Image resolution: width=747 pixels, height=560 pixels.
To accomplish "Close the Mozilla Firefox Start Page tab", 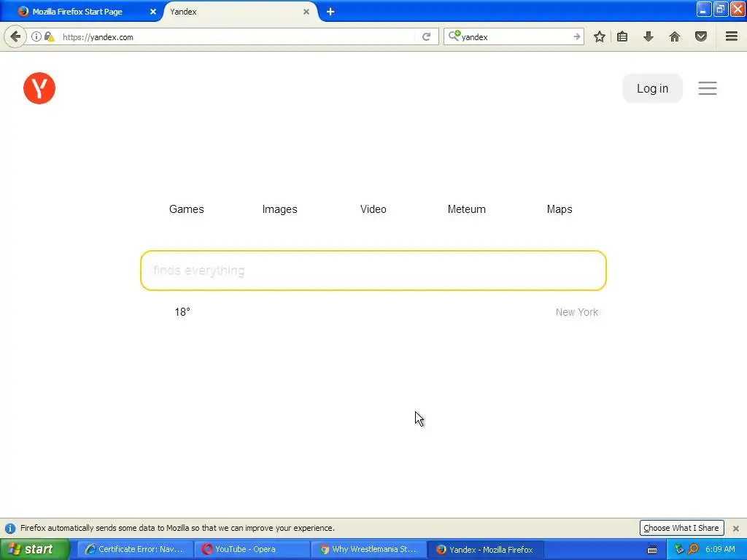I will coord(153,12).
